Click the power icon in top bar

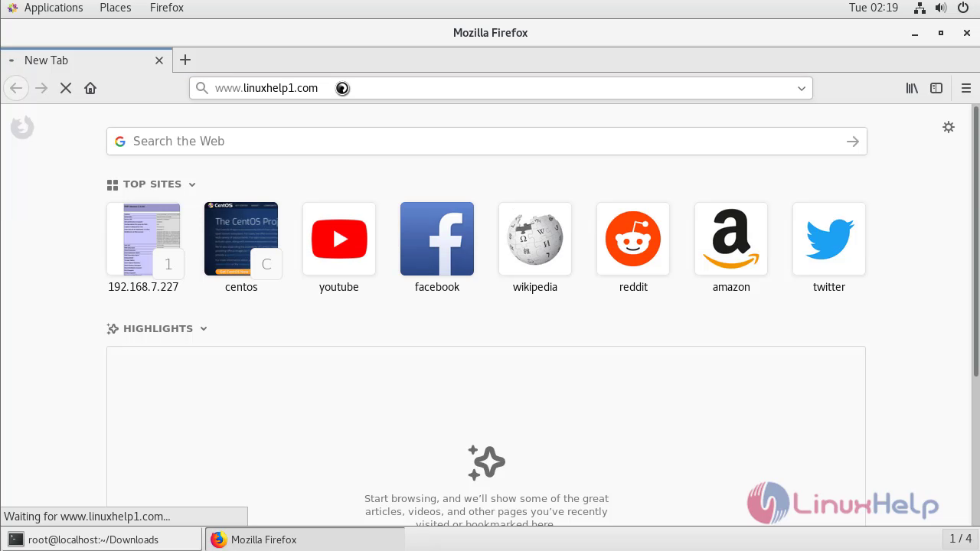pyautogui.click(x=963, y=8)
